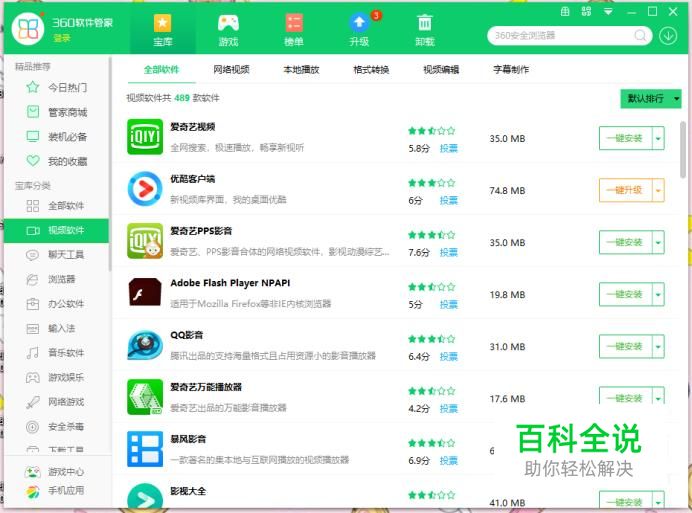Click the Adobe Flash Player NPAPI icon
The image size is (692, 513).
145,292
